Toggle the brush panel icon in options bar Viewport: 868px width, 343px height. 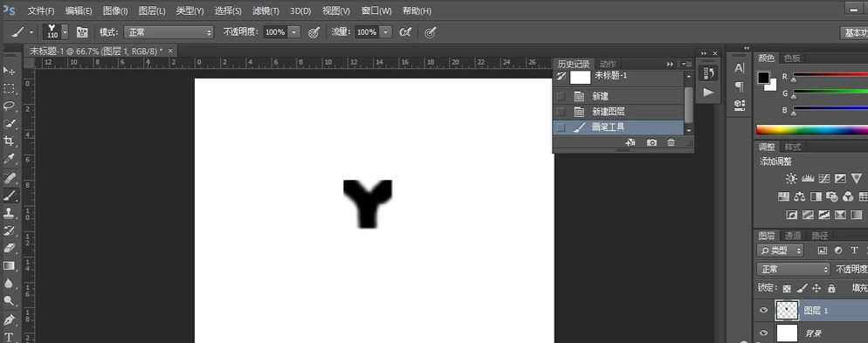coord(82,32)
